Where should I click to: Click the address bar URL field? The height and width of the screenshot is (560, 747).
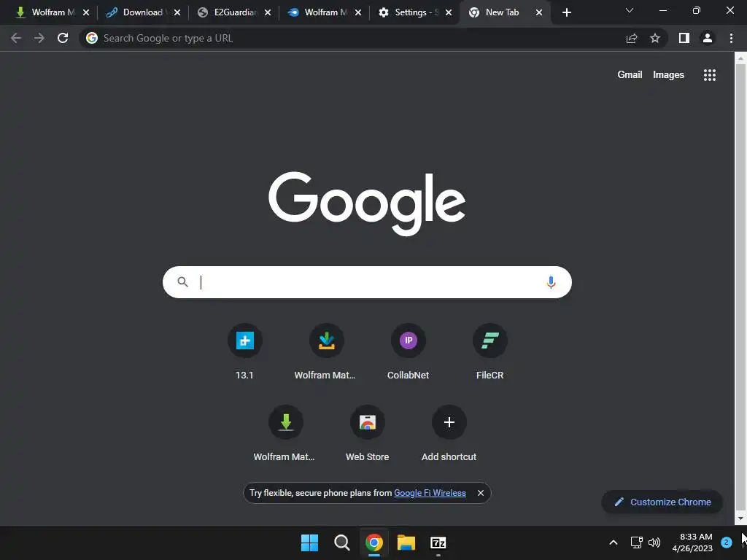pyautogui.click(x=352, y=38)
